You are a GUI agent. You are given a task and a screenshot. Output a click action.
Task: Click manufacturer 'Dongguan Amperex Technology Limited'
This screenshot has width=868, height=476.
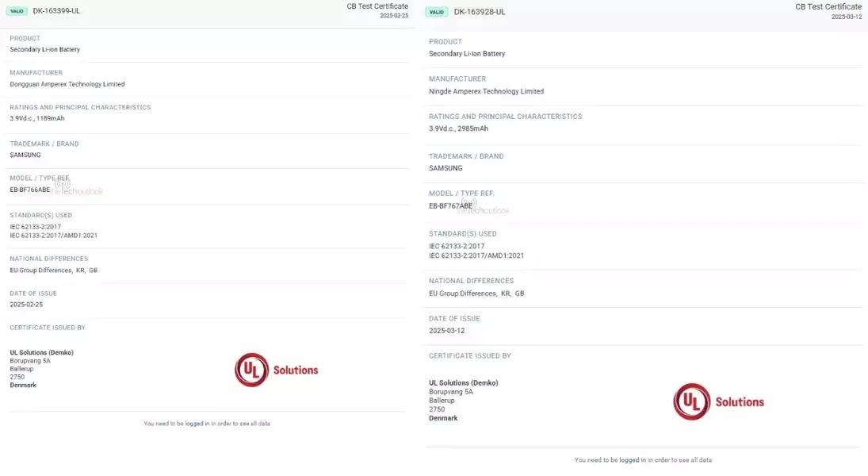click(x=67, y=84)
